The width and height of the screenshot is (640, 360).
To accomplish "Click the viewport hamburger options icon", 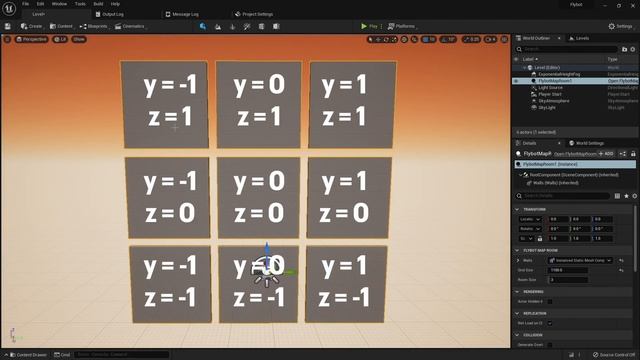I will point(7,39).
